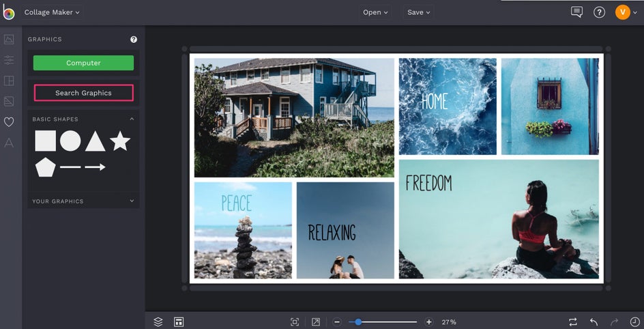644x329 pixels.
Task: Open the Image Manager sidebar icon
Action: coord(9,40)
